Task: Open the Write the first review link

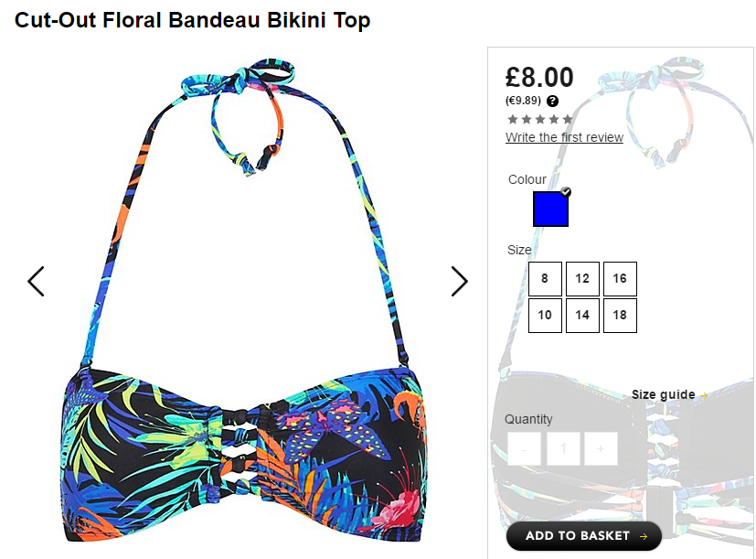Action: click(x=564, y=137)
